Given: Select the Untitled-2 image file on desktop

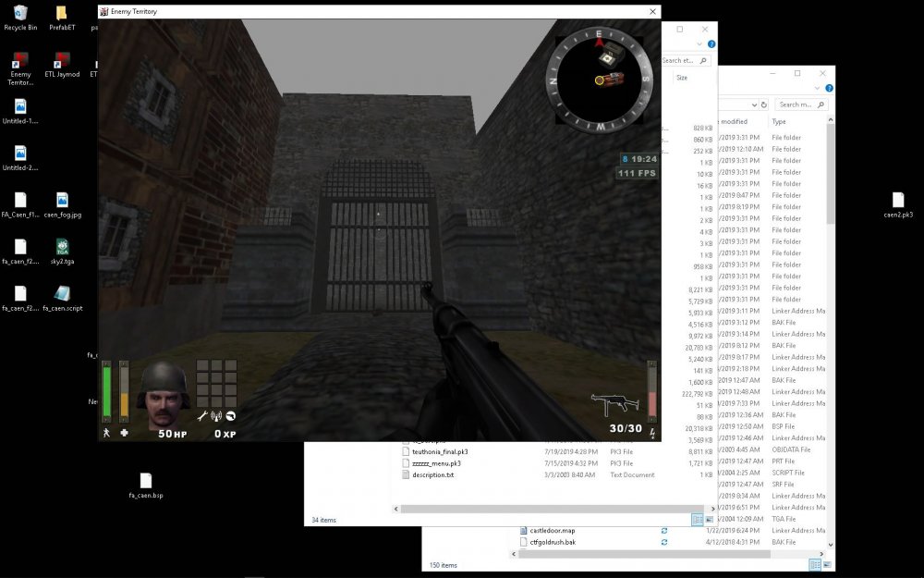Looking at the screenshot, I should click(x=20, y=158).
